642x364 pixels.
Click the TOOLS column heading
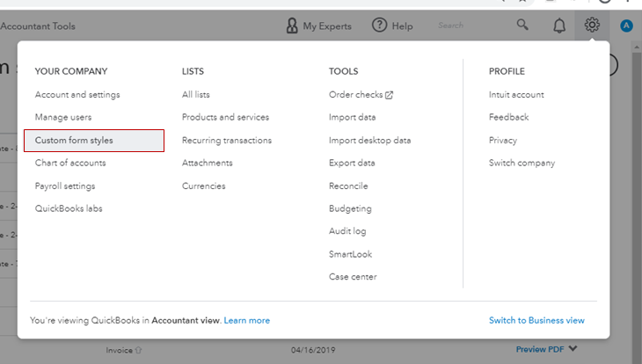click(x=343, y=71)
